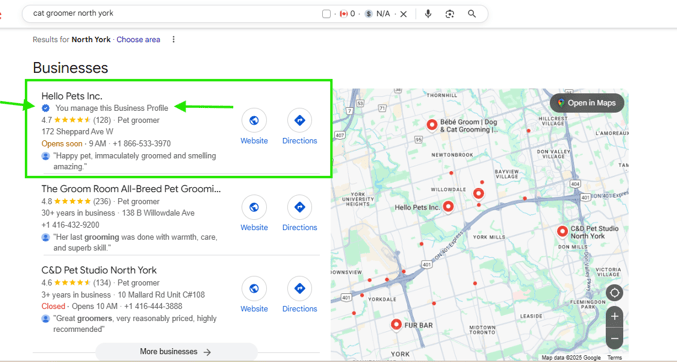Click Website icon for C&D Pet Studio
677x362 pixels.
coord(254,288)
